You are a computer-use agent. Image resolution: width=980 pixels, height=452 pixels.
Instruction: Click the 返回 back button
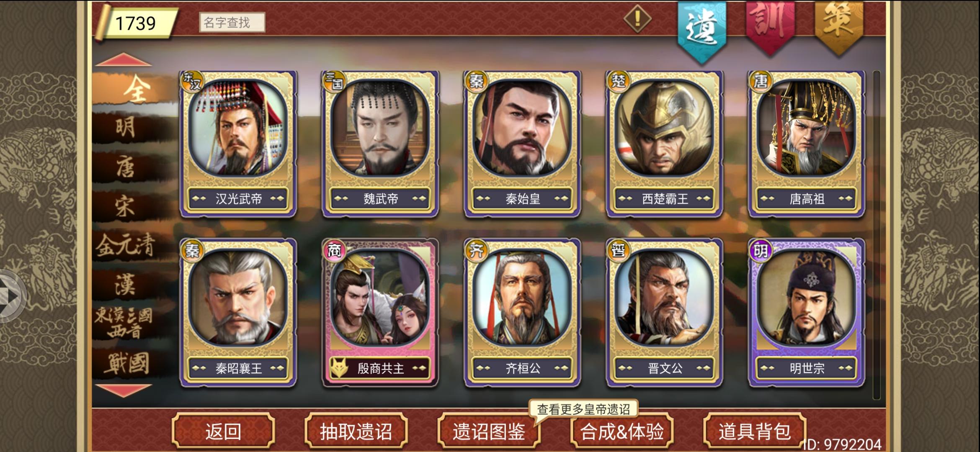click(223, 431)
